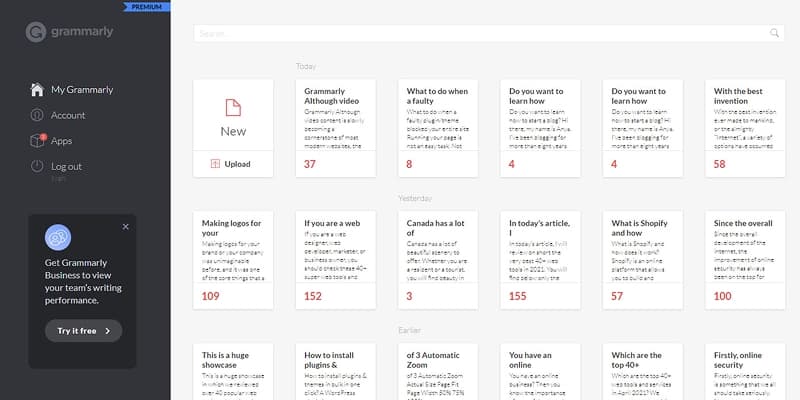Create a New document
This screenshot has height=400, width=800.
click(233, 115)
